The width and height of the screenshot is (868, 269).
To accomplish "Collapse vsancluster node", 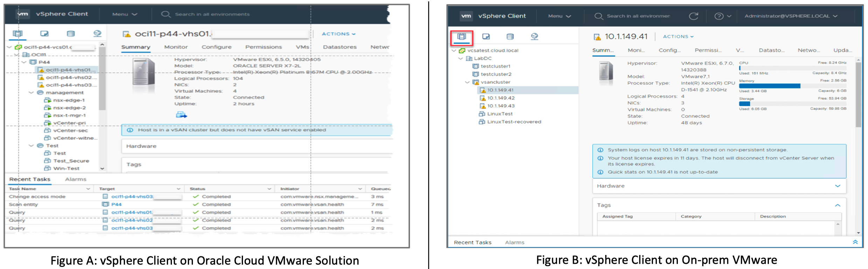I will coord(467,82).
